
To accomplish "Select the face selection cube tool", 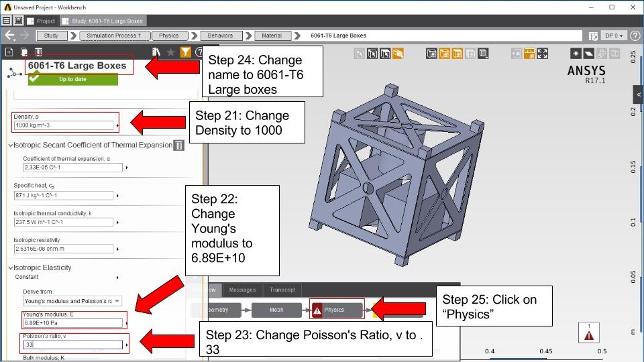I will coord(385,54).
